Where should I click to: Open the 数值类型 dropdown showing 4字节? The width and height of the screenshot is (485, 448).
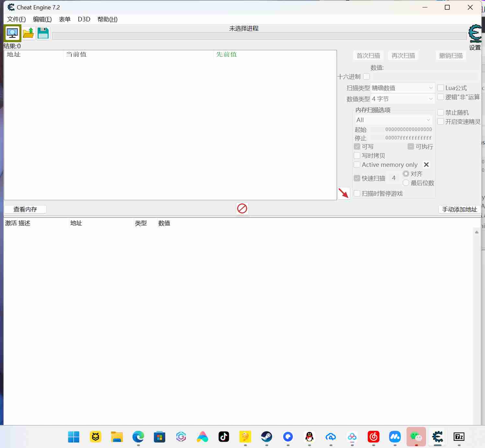pos(430,99)
